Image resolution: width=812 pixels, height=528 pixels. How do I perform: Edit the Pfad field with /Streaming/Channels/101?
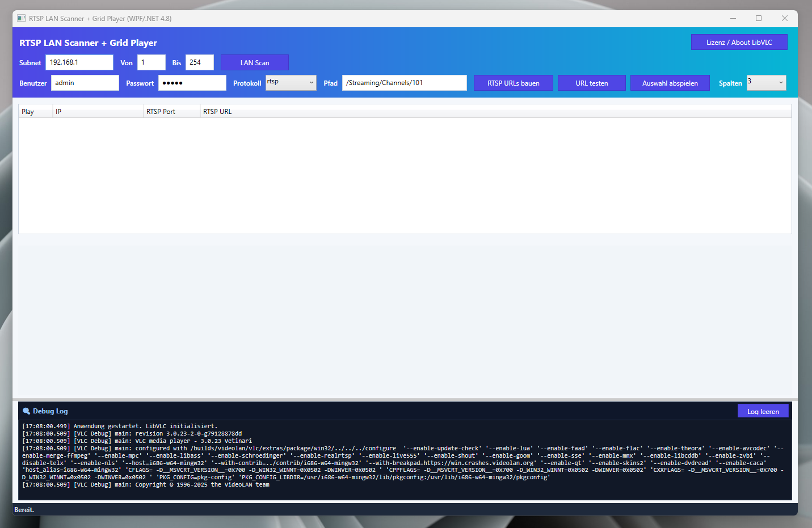pos(404,82)
